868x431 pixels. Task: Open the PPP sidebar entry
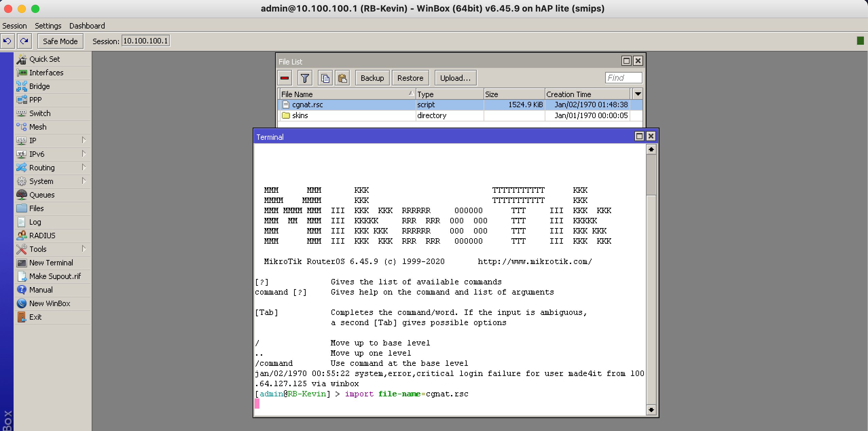click(x=53, y=100)
